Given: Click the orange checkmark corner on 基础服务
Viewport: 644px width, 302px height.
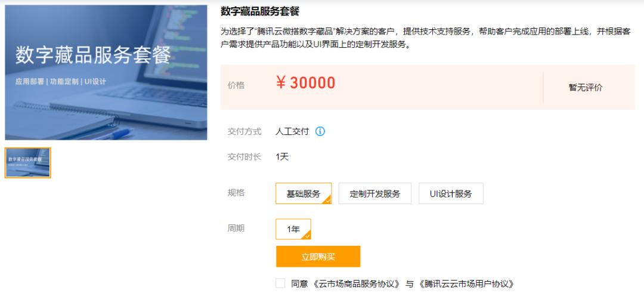Looking at the screenshot, I should 327,200.
